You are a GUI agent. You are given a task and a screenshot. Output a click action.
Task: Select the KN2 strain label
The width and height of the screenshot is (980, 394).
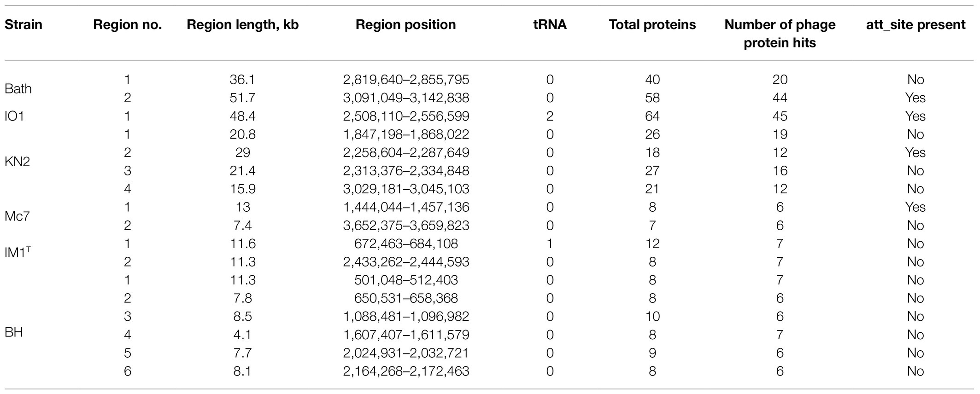[x=17, y=162]
